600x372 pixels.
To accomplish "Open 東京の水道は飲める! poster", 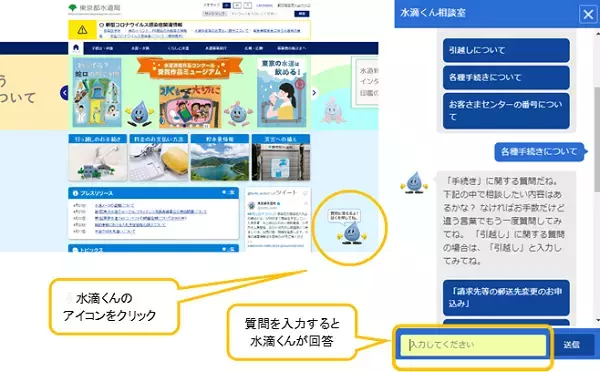I will pos(282,92).
